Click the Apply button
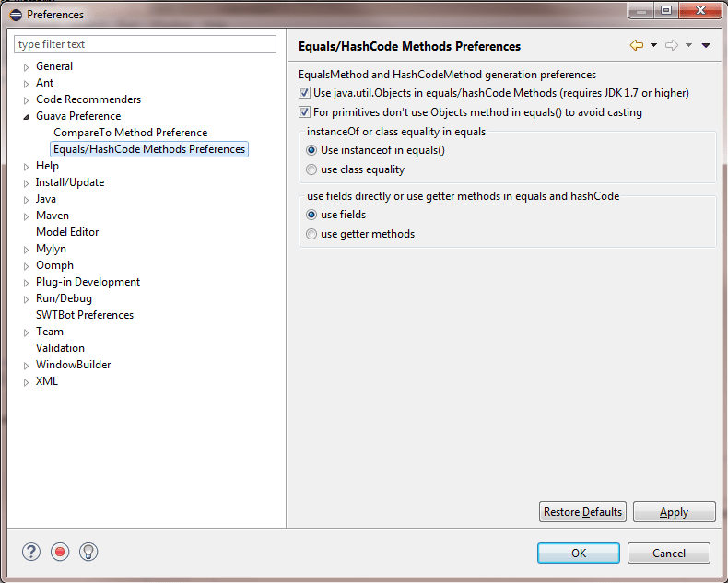The width and height of the screenshot is (728, 583). click(x=675, y=511)
